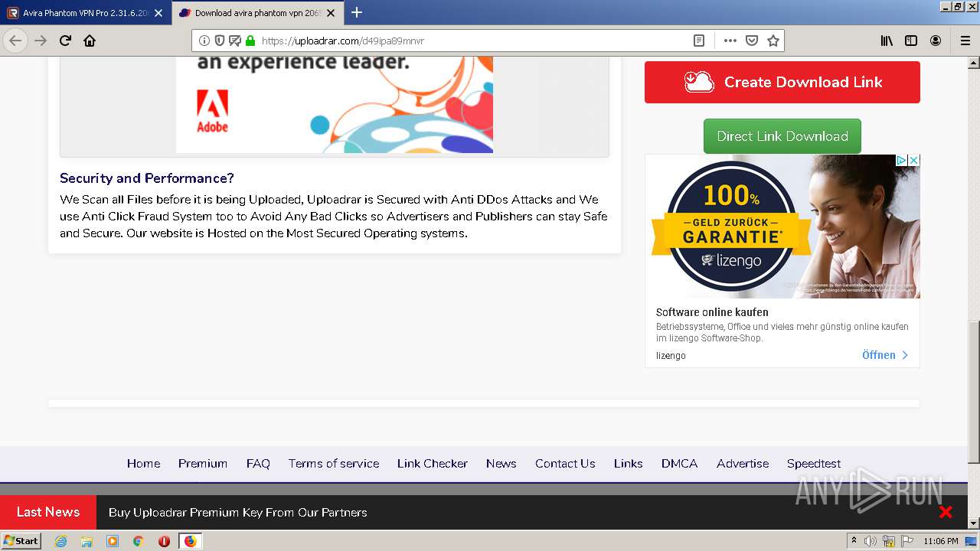Open the Windows Start menu
Viewport: 980px width, 551px height.
[21, 541]
